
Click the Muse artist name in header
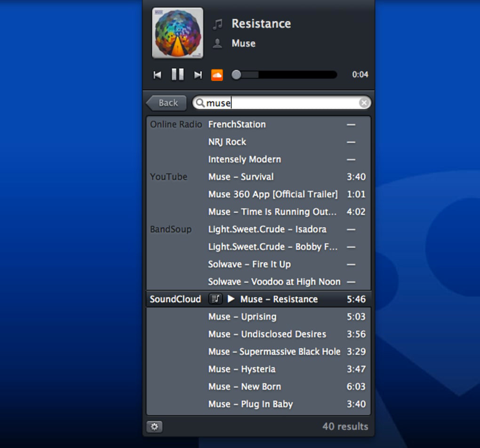[x=243, y=43]
